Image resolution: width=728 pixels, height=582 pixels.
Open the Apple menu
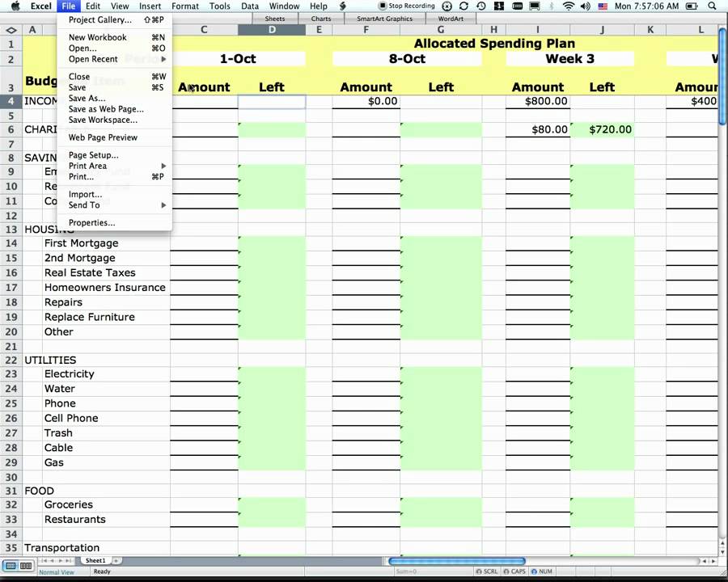pyautogui.click(x=16, y=6)
